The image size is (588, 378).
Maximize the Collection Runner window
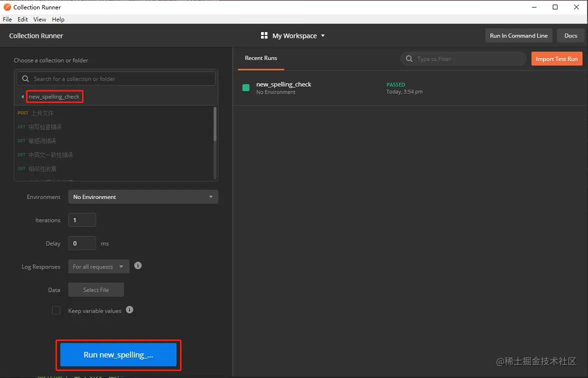(x=555, y=7)
